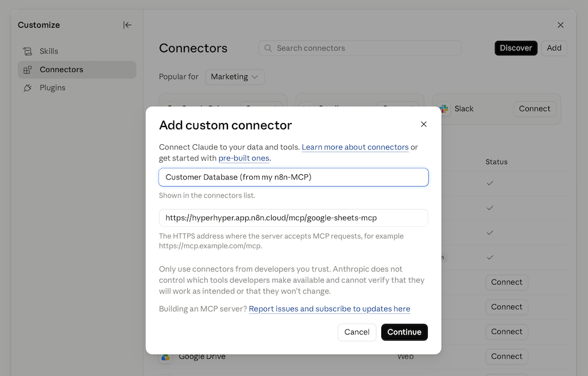Click the Slack logo icon

pos(444,109)
